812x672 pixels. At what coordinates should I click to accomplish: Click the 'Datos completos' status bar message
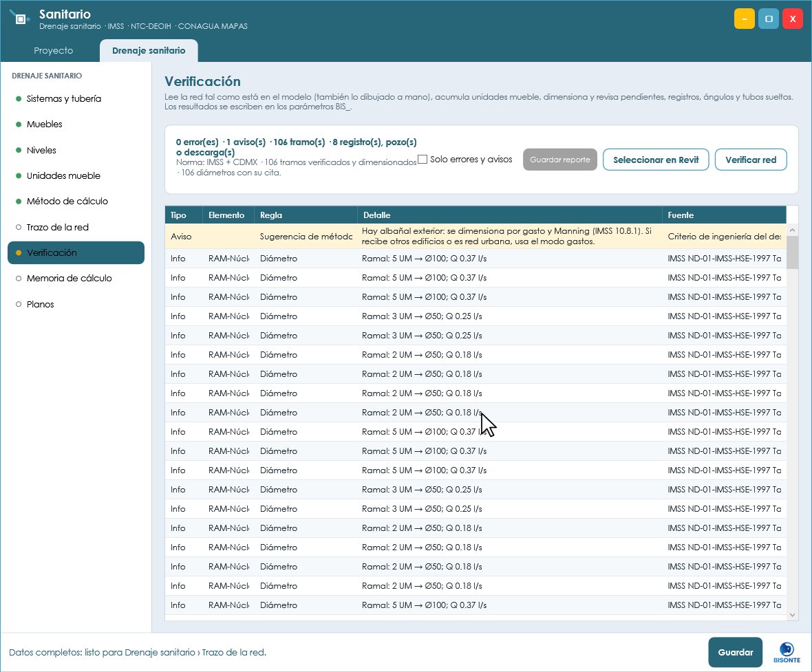pos(138,652)
